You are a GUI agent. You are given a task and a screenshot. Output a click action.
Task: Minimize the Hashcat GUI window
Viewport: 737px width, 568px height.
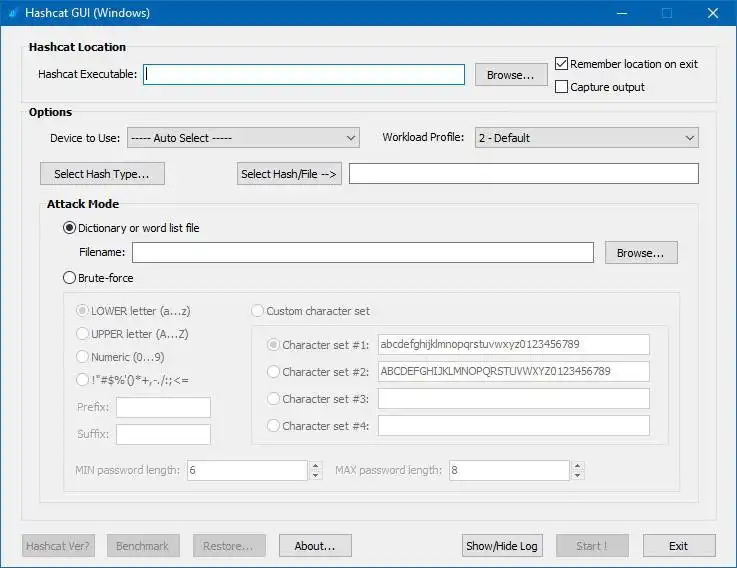(622, 13)
